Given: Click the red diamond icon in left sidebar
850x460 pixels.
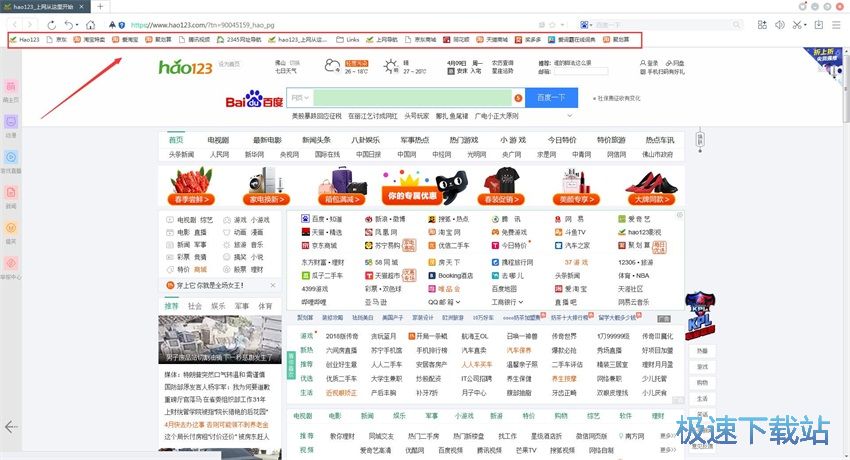Looking at the screenshot, I should (x=11, y=263).
